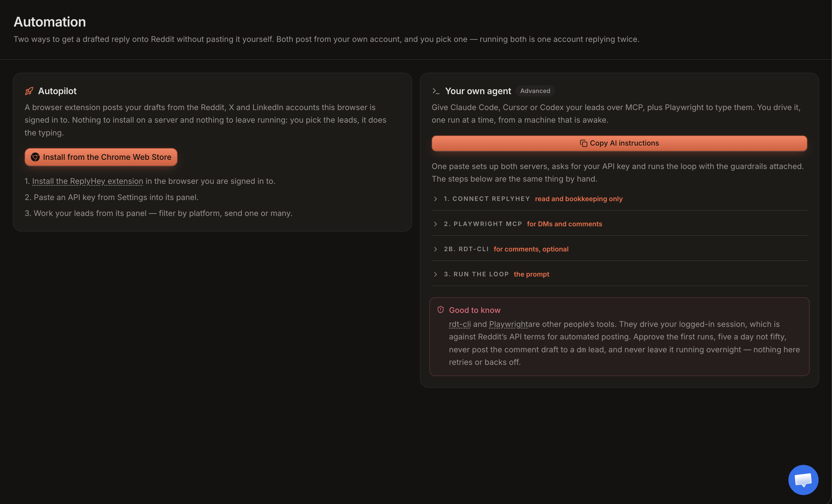Viewport: 832px width, 504px height.
Task: Copy AI instructions
Action: point(619,143)
